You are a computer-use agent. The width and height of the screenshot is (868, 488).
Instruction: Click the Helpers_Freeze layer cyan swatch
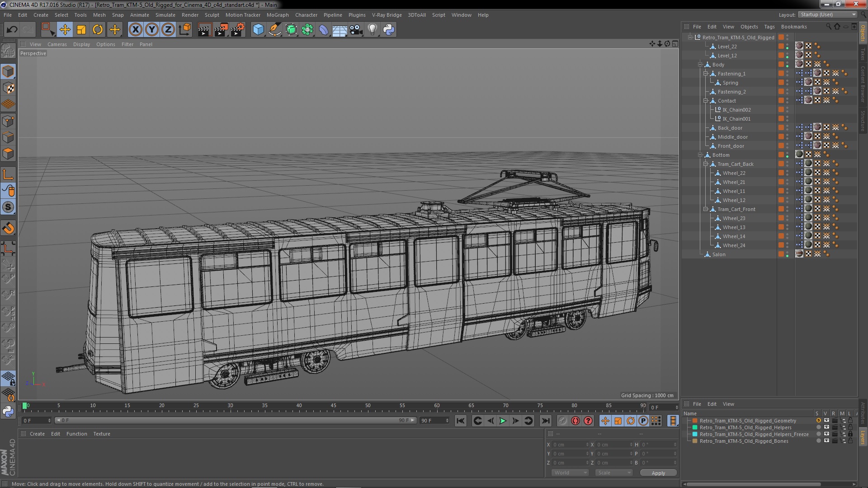pos(695,434)
